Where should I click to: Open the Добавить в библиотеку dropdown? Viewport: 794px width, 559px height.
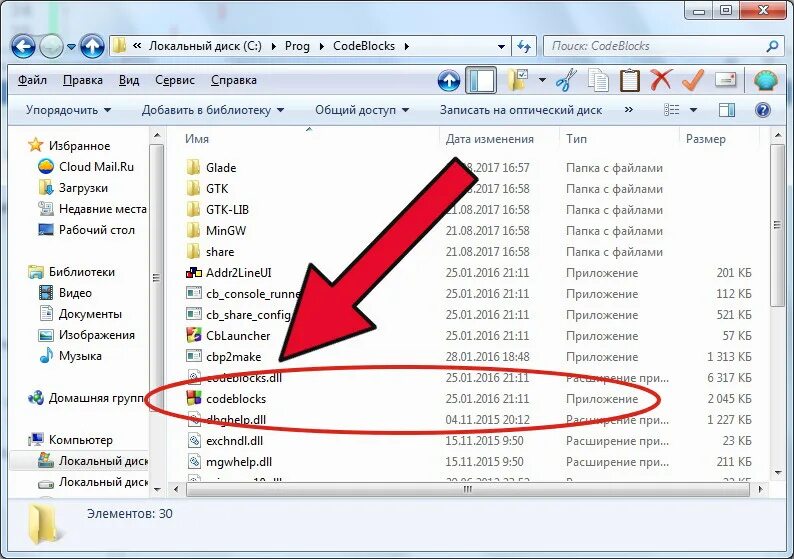pyautogui.click(x=213, y=110)
